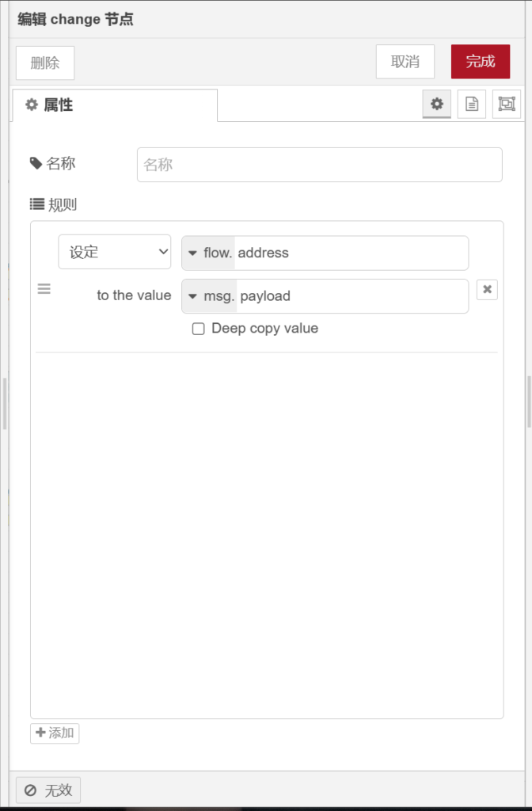This screenshot has width=532, height=811.
Task: Click the list icon beside 规则
Action: 37,204
